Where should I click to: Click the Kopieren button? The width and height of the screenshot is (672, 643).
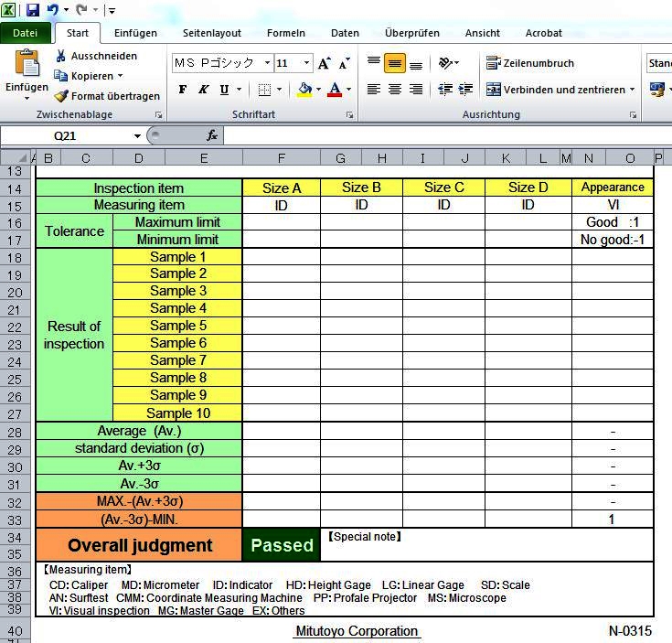[84, 76]
